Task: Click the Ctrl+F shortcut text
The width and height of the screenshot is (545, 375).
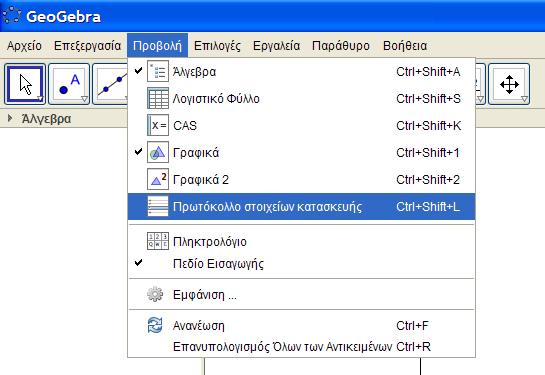Action: point(412,326)
